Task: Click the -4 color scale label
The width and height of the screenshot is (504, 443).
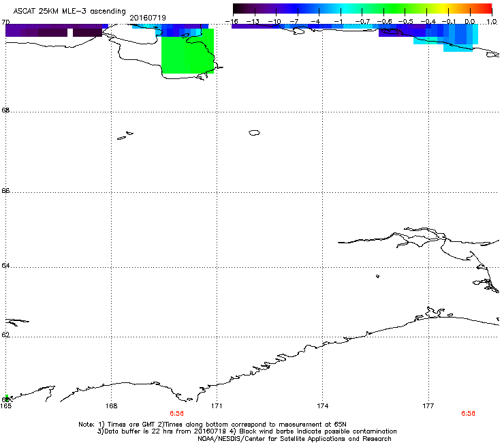Action: [315, 22]
